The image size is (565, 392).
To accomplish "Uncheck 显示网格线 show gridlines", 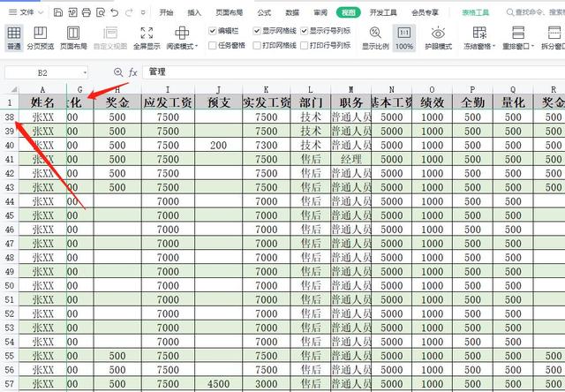I will 257,31.
